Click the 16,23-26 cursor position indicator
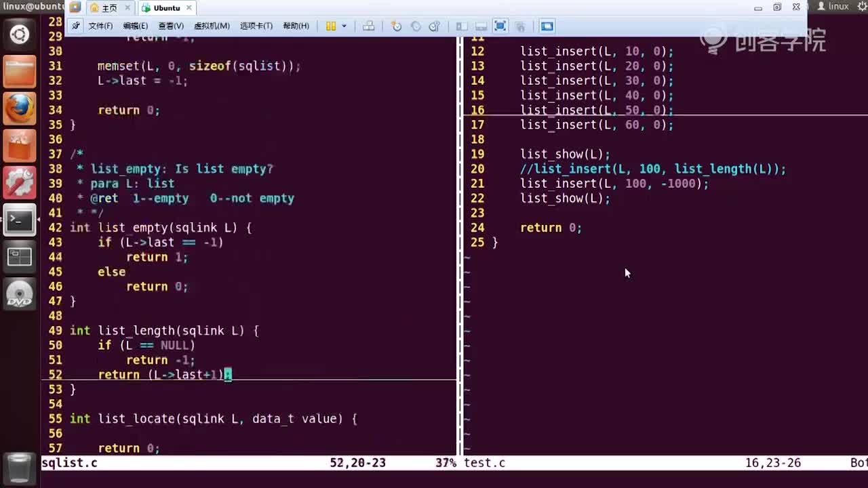 [773, 463]
